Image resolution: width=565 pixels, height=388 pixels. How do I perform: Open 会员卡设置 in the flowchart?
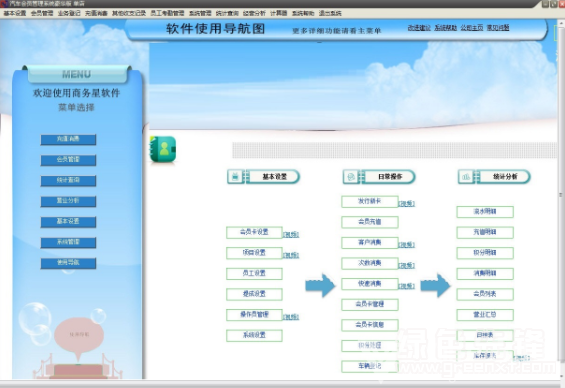point(254,232)
